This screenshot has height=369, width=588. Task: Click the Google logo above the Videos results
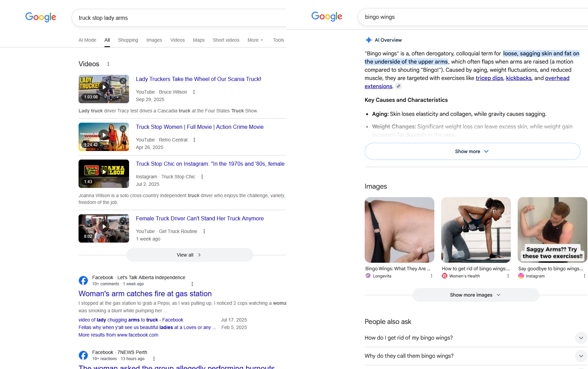pos(41,17)
